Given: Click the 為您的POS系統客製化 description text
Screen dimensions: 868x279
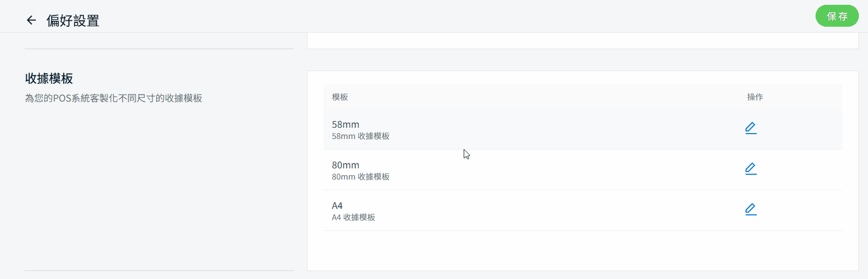Looking at the screenshot, I should (x=113, y=98).
